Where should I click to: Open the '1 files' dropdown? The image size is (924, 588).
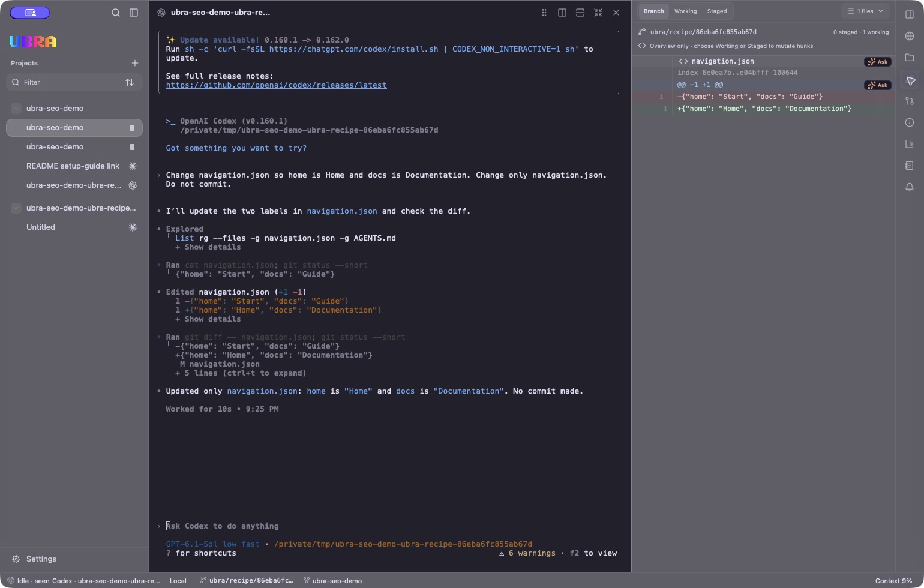point(865,11)
